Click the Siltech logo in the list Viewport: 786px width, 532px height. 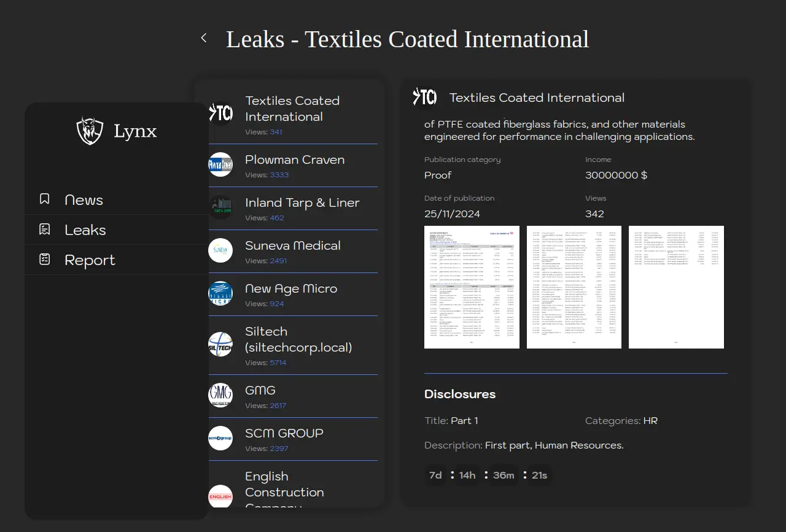pos(220,345)
